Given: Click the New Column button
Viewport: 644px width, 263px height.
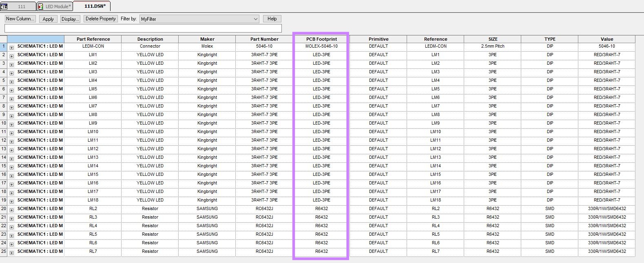Looking at the screenshot, I should pos(20,19).
